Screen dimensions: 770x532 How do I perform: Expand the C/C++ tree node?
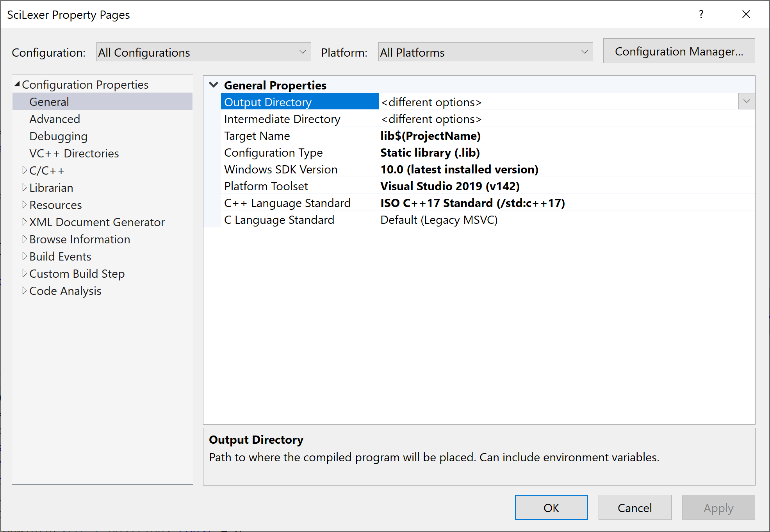(25, 170)
